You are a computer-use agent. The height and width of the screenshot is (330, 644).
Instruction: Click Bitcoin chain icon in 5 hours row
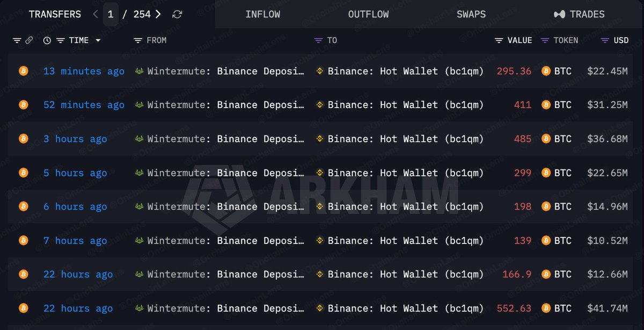[23, 173]
